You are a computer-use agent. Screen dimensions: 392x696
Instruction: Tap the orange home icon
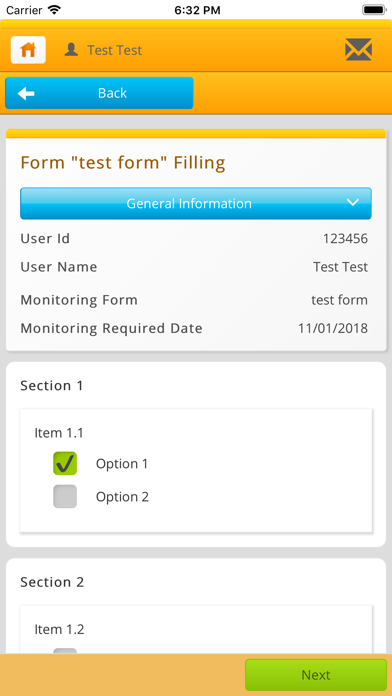coord(28,50)
